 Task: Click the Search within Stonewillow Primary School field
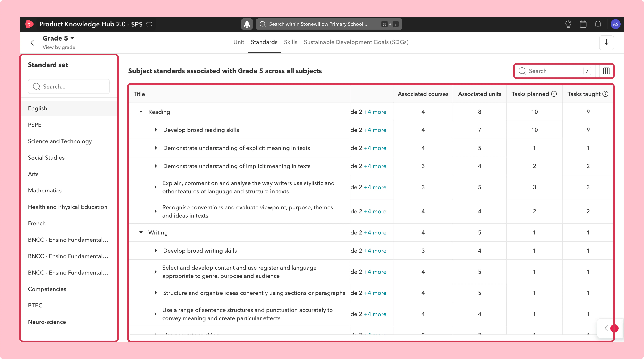(329, 24)
